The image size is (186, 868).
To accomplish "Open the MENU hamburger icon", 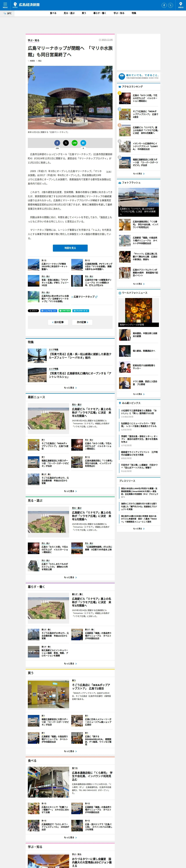I will click(5, 5).
